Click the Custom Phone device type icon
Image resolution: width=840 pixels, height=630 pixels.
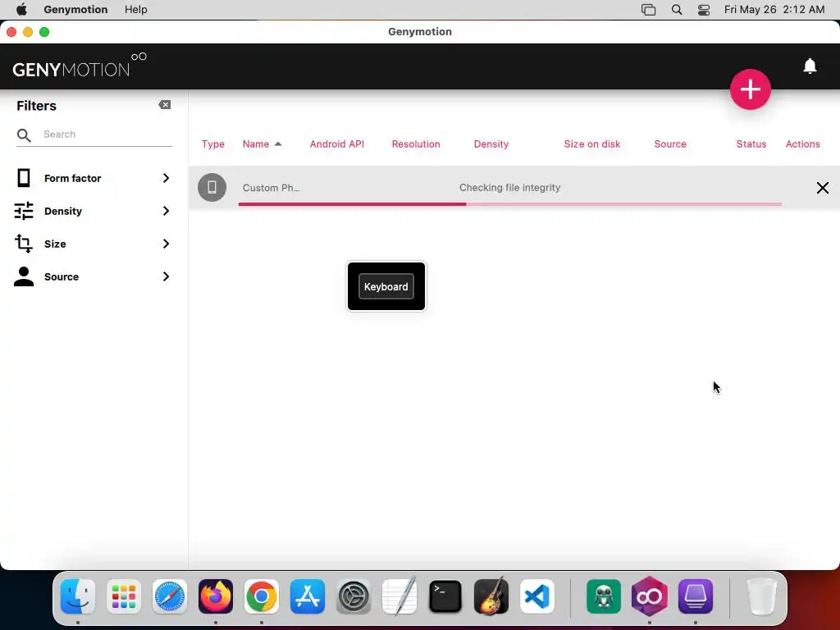point(212,188)
